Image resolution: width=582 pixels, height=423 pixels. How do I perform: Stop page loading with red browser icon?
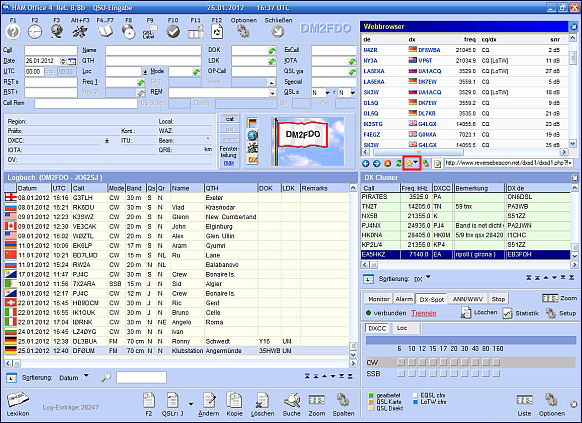coord(388,163)
